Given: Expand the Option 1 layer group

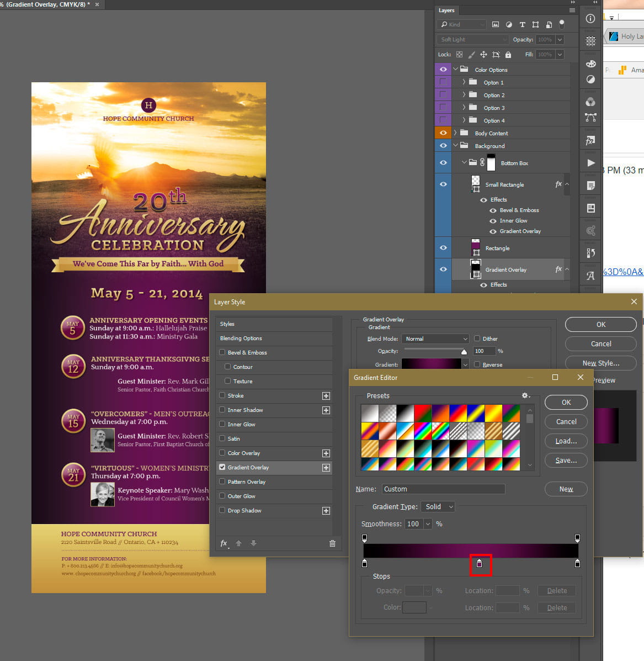Looking at the screenshot, I should point(464,82).
